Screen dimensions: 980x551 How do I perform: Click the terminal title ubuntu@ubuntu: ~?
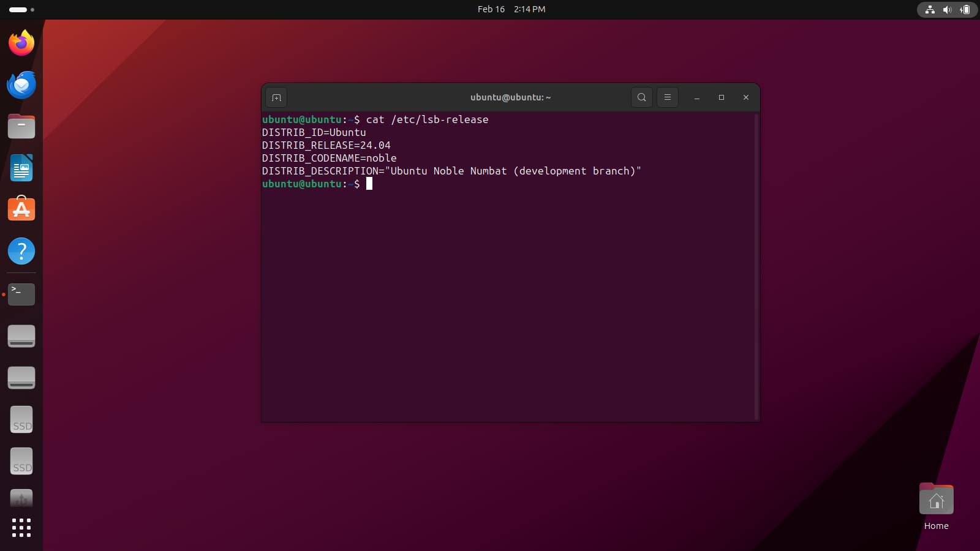[510, 97]
